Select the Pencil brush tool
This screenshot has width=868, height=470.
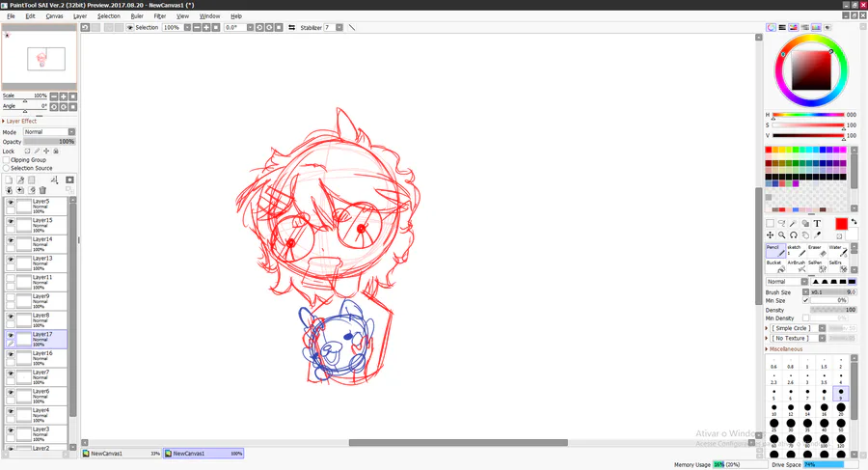pyautogui.click(x=775, y=251)
